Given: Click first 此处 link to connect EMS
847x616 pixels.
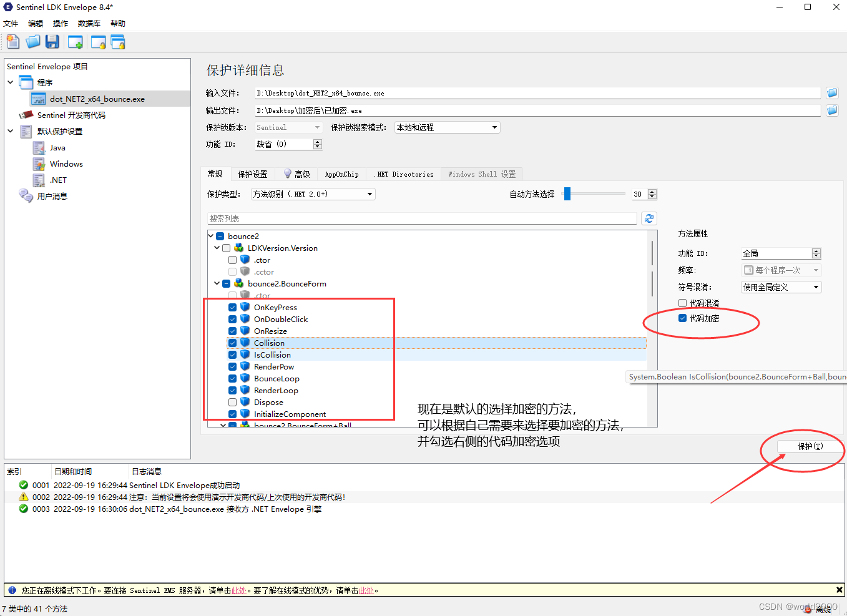Looking at the screenshot, I should (239, 590).
